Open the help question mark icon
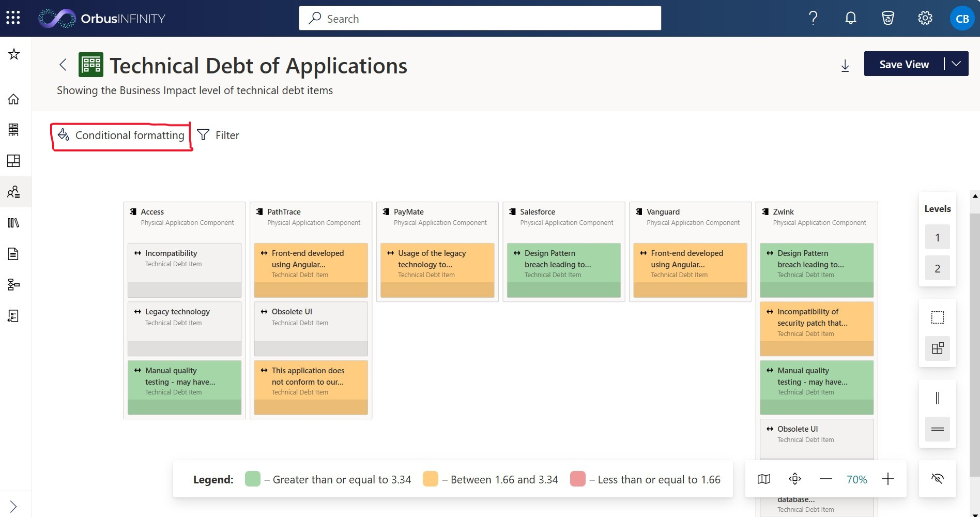This screenshot has height=517, width=980. pos(813,18)
